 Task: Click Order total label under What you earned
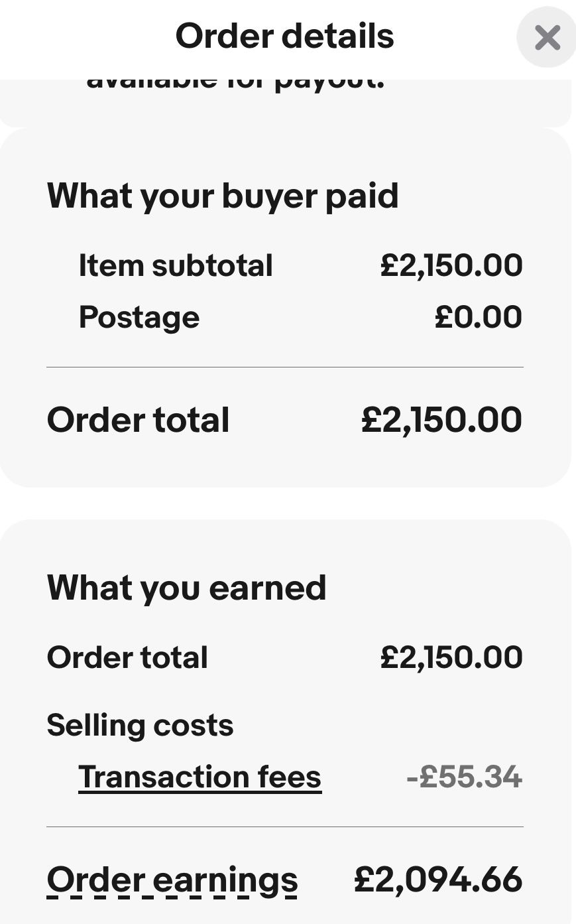point(127,657)
